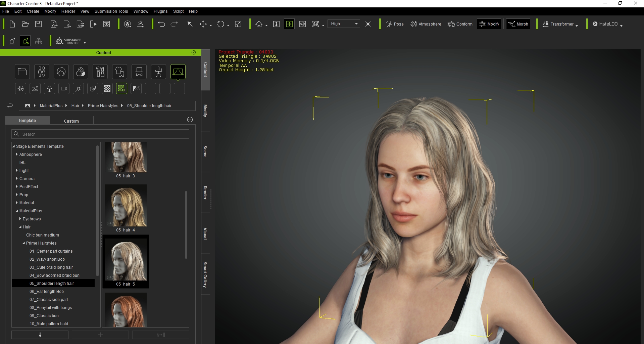Open the content panel options chevron

click(x=190, y=120)
